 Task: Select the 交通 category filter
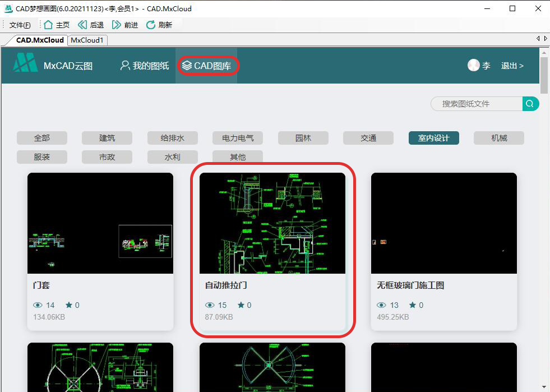pyautogui.click(x=368, y=138)
